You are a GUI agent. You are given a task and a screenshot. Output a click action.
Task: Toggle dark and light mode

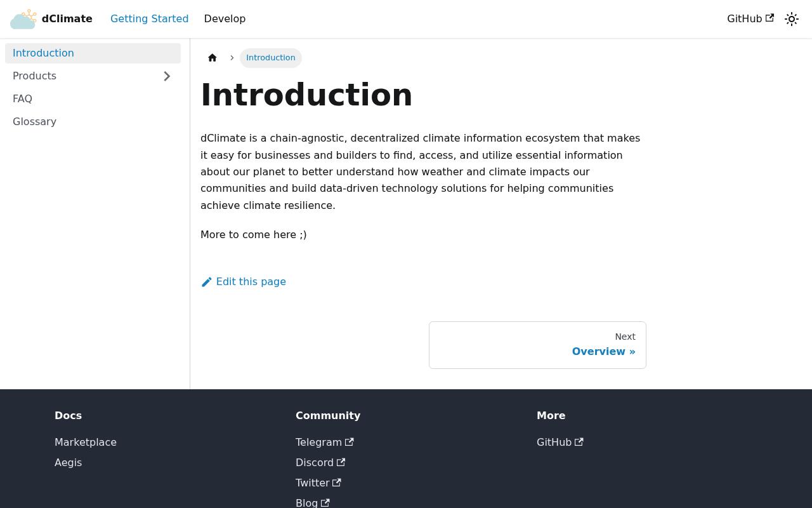792,19
